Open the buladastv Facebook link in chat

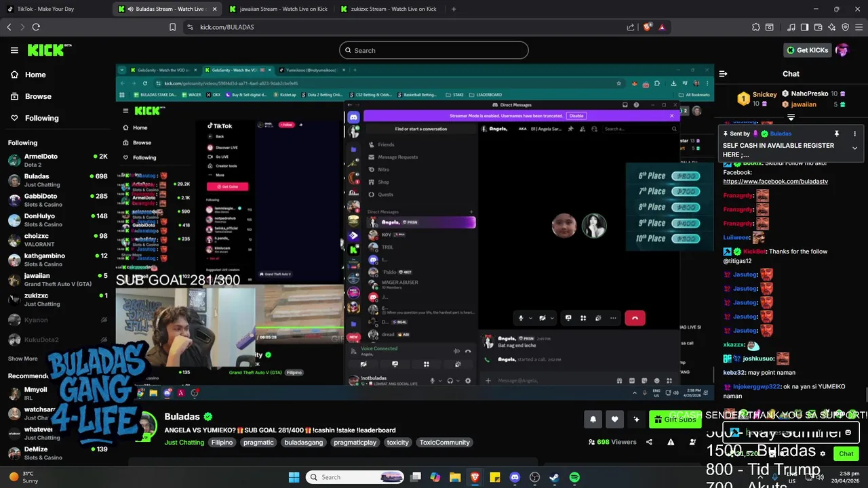(775, 182)
